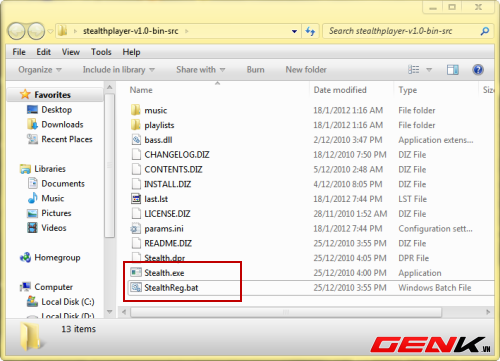The image size is (500, 361).
Task: Open the Help question mark icon
Action: coord(478,70)
